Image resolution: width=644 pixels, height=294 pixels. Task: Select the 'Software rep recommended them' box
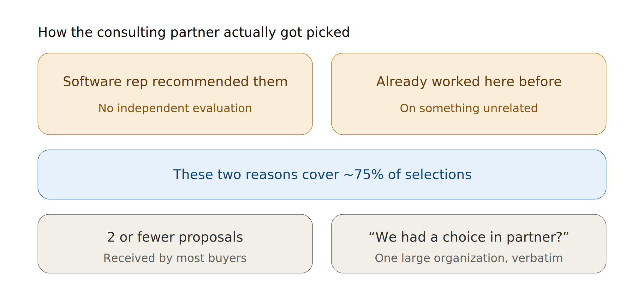175,94
